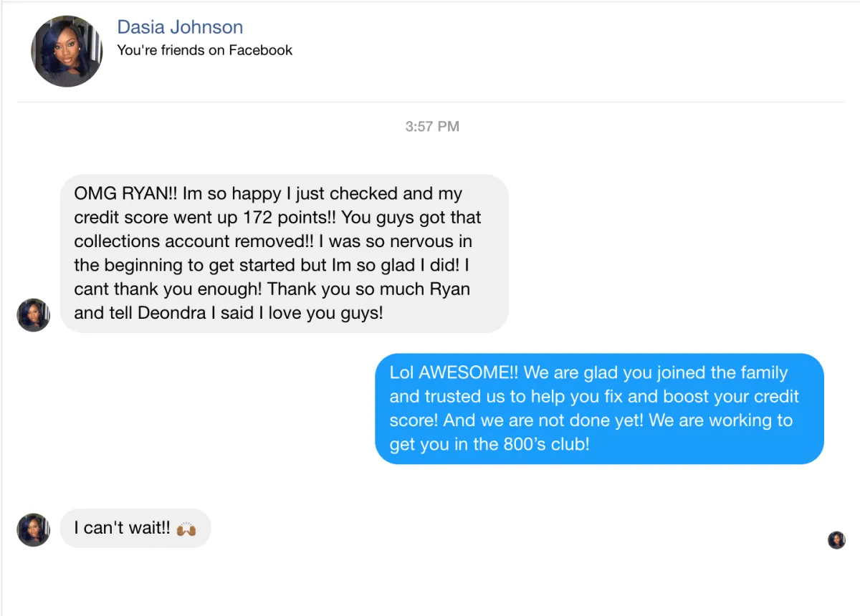The image size is (860, 616).
Task: Click the raised hands emoji
Action: [186, 529]
